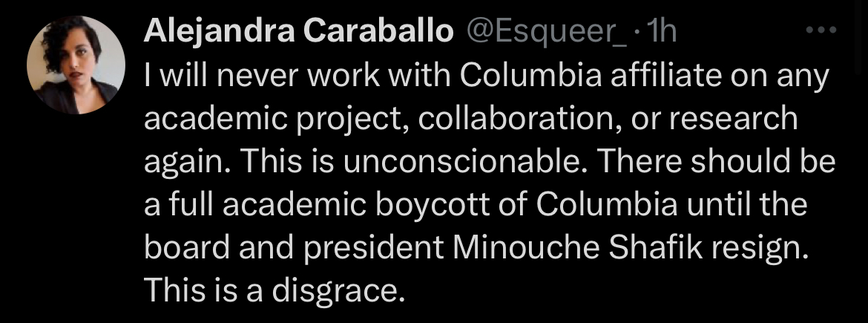Click the round profile avatar picture

[76, 65]
